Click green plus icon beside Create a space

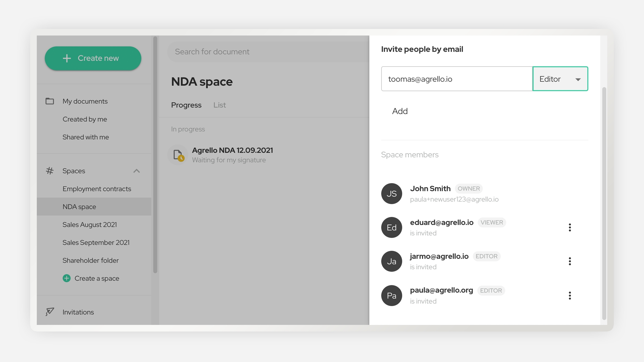coord(67,278)
